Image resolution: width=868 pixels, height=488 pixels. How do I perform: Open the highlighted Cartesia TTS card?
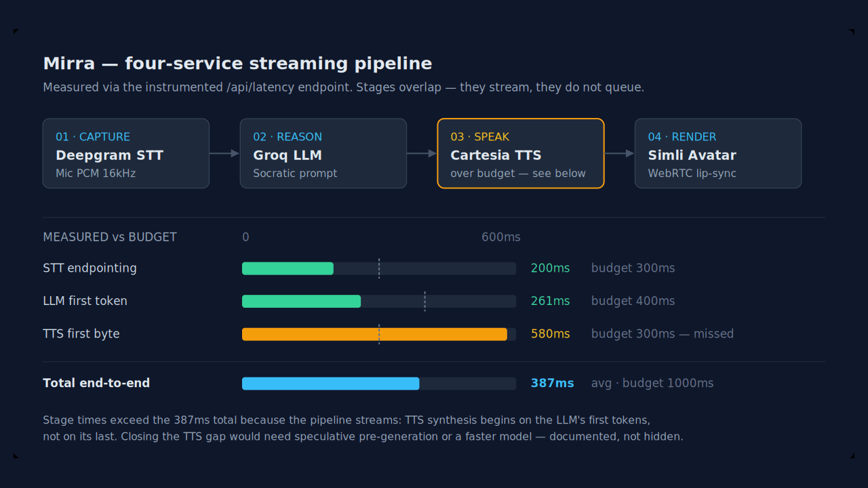tap(521, 153)
